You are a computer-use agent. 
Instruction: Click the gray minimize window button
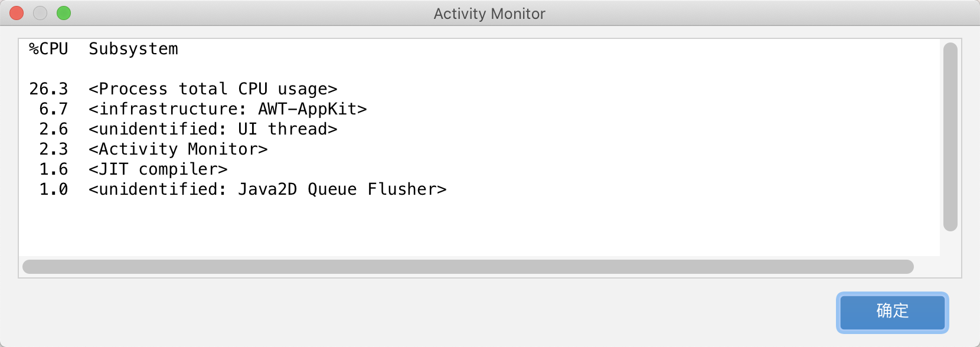[x=40, y=13]
